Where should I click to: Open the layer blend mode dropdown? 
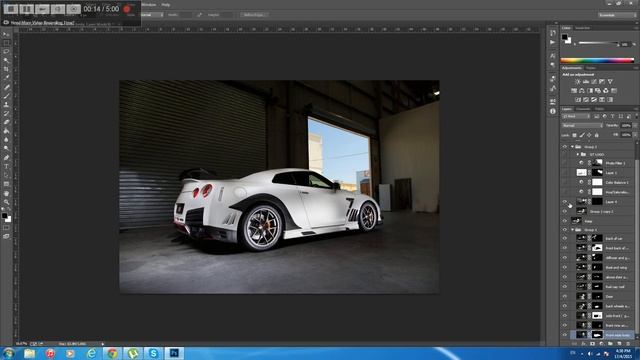tap(582, 126)
